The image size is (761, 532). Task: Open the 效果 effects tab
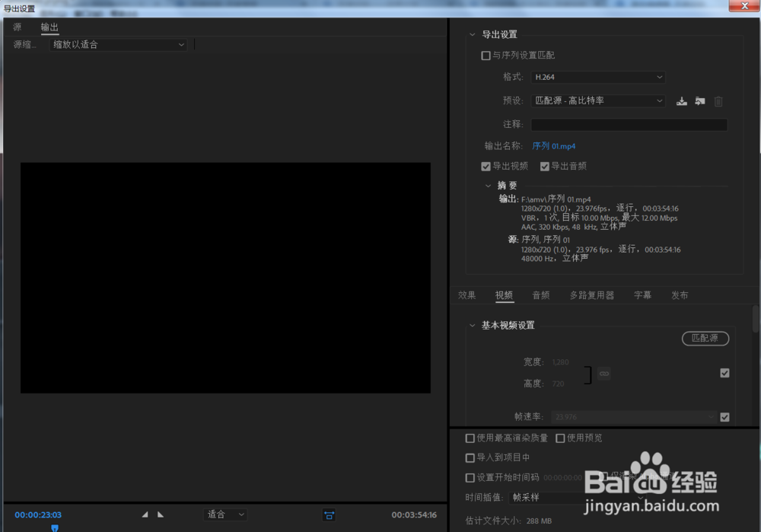467,295
